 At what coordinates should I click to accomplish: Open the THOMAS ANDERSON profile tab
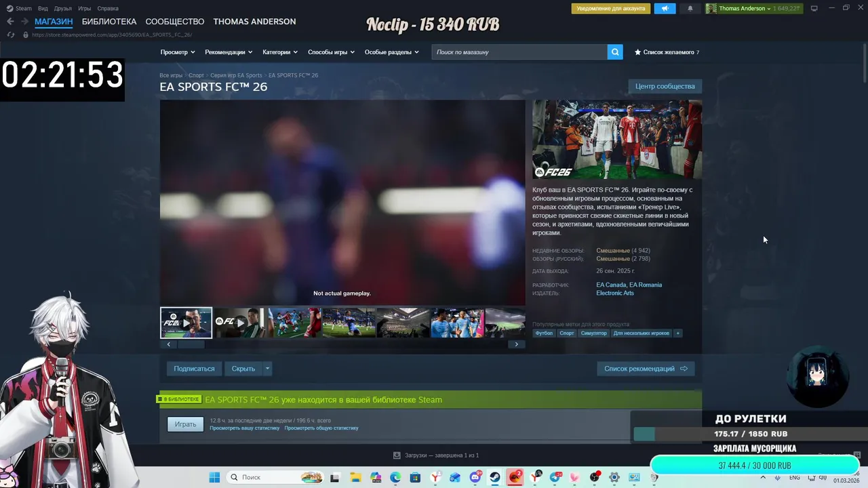254,22
